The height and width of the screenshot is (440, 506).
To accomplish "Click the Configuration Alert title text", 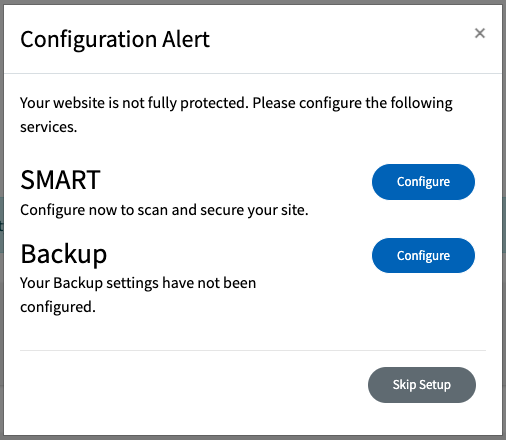I will coord(115,40).
